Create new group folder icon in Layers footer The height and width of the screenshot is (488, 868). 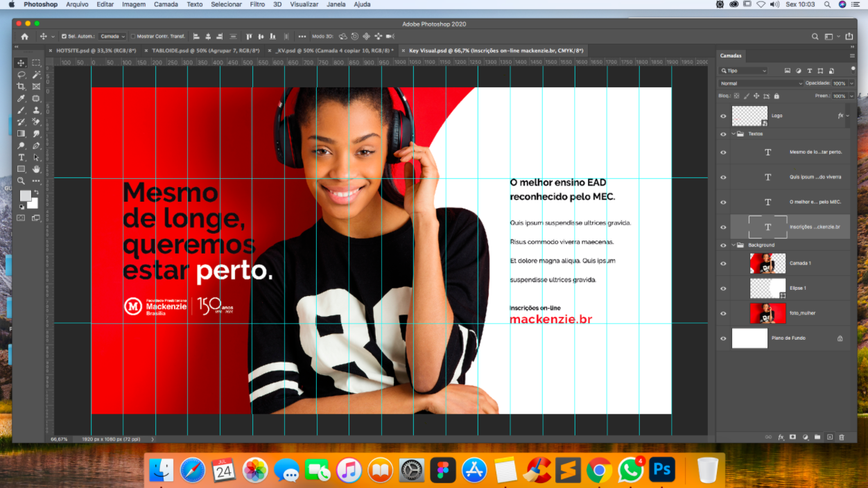pos(817,437)
